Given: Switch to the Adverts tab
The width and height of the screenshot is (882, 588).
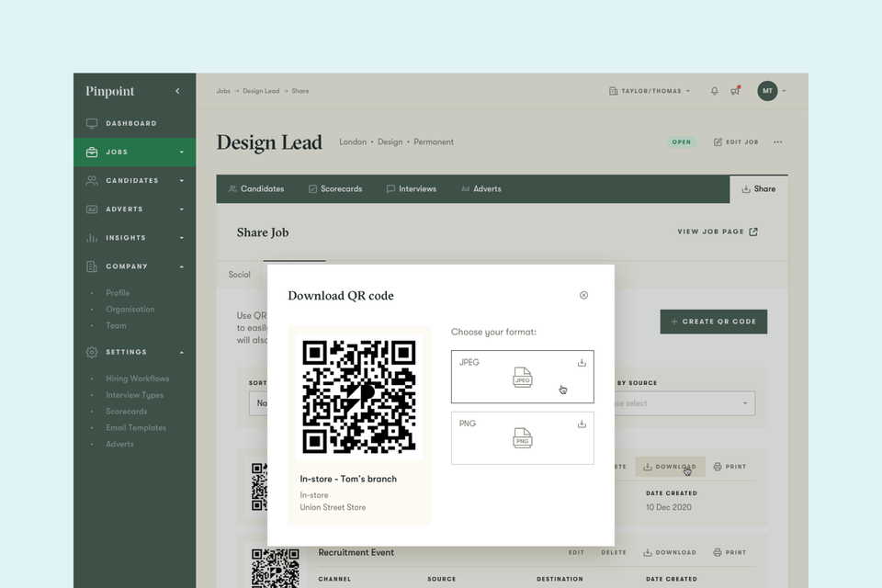Looking at the screenshot, I should click(x=481, y=189).
